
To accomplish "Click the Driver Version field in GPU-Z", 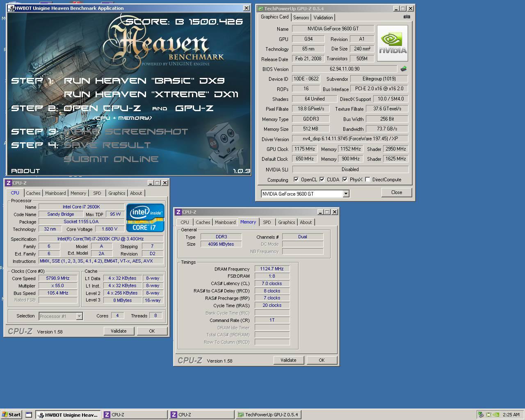I will [350, 139].
